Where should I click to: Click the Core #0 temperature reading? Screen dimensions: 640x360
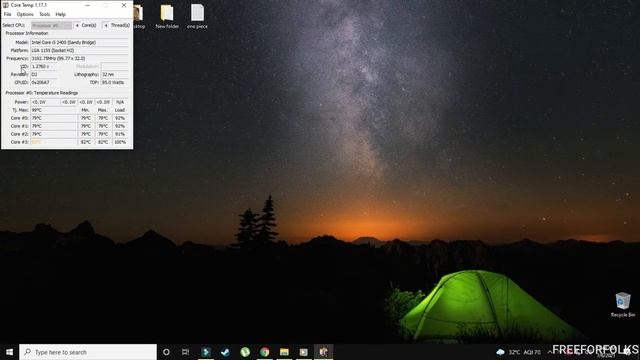tap(54, 118)
